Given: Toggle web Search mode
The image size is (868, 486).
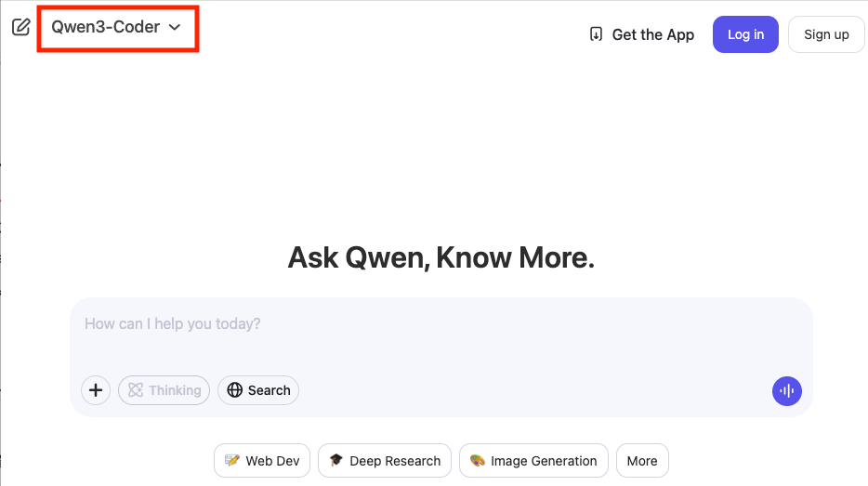Looking at the screenshot, I should click(258, 390).
